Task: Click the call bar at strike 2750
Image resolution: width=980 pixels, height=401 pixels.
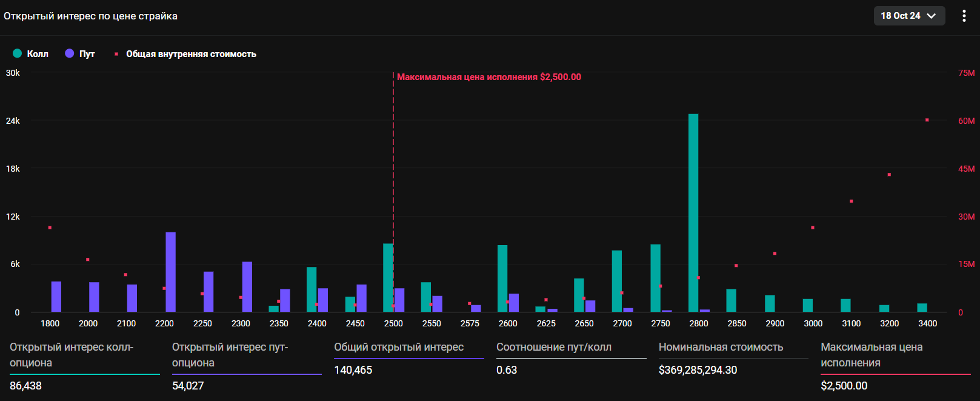Action: pyautogui.click(x=655, y=278)
